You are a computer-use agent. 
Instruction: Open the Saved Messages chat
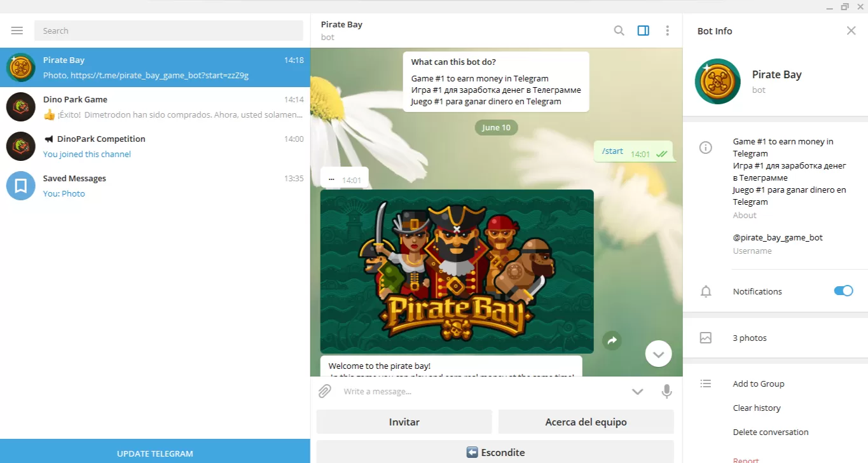[x=155, y=186]
